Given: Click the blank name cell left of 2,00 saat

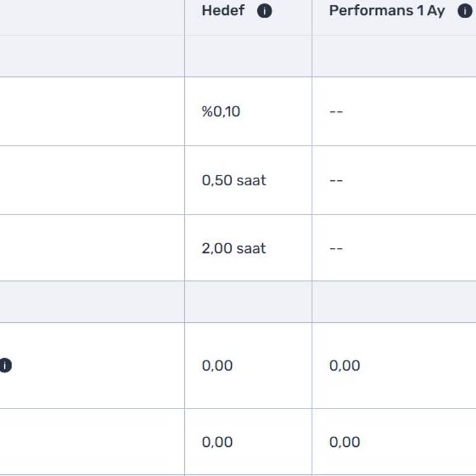Looking at the screenshot, I should (92, 249).
